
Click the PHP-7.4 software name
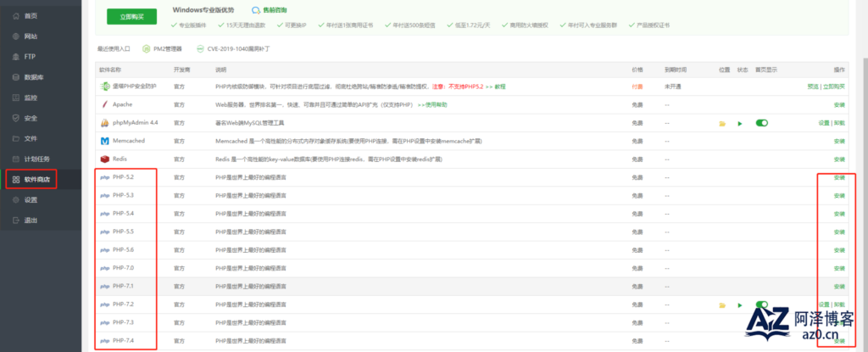[124, 340]
